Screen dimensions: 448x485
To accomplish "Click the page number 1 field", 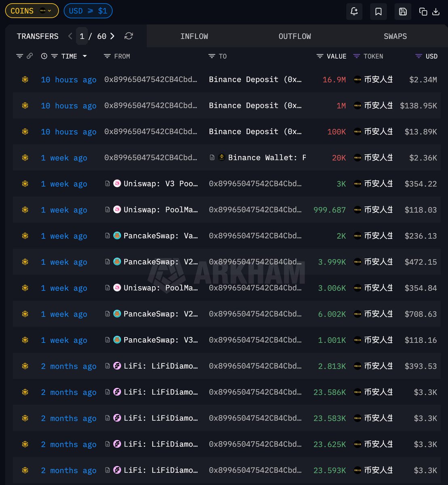I will click(x=82, y=36).
